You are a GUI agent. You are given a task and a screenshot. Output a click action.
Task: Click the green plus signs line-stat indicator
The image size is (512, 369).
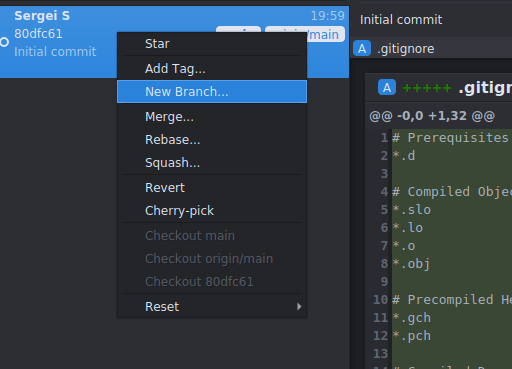[x=427, y=88]
